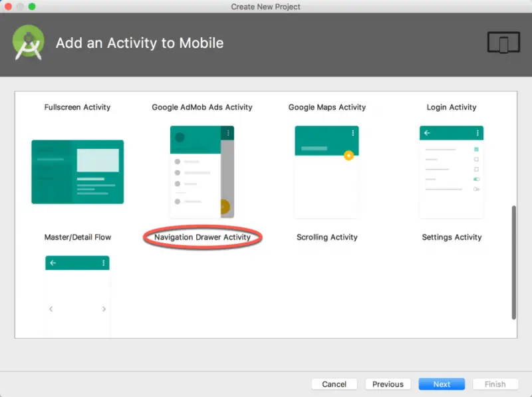Select the Login Activity thumbnail
Viewport: 532px width, 397px height.
point(451,172)
